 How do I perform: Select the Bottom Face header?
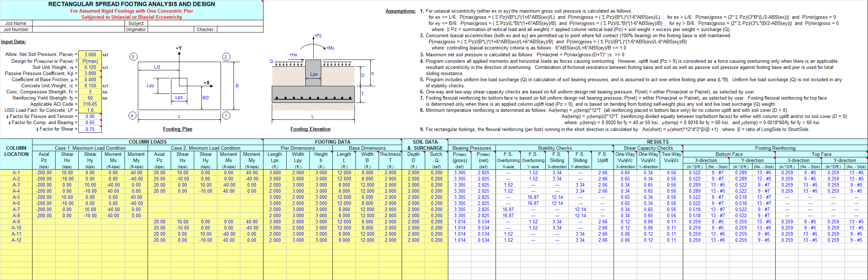pos(729,154)
